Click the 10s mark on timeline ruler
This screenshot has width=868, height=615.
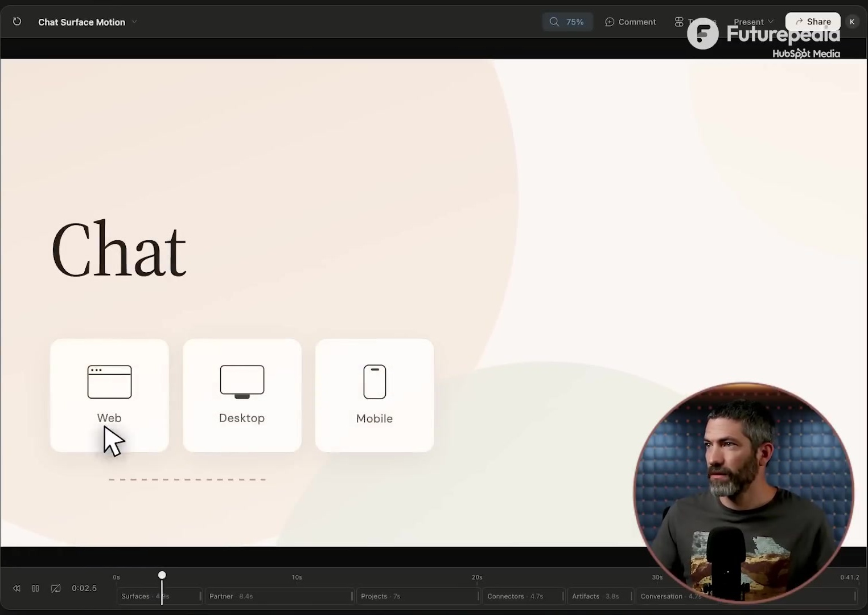[297, 577]
